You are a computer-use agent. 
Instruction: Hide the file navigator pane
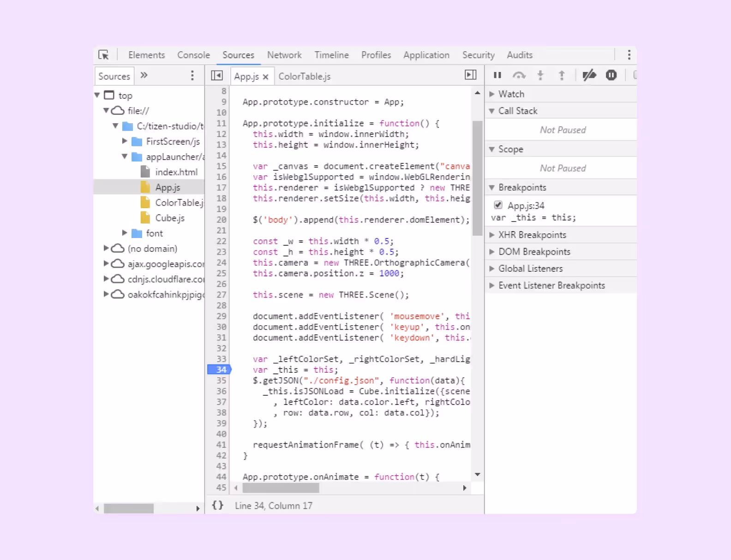point(217,75)
